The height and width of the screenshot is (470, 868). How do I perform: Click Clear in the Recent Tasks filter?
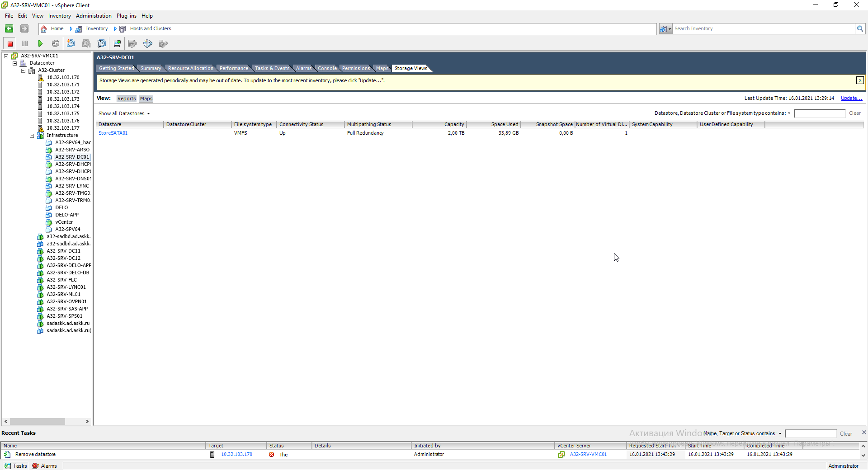click(x=846, y=434)
